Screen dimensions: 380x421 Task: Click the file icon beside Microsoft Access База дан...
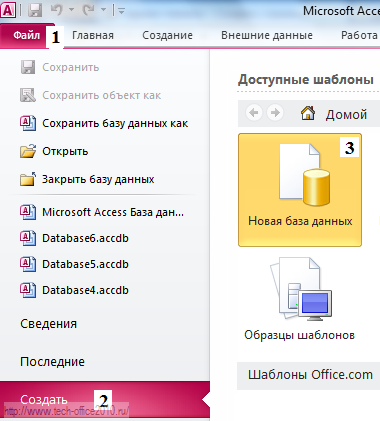(x=28, y=212)
